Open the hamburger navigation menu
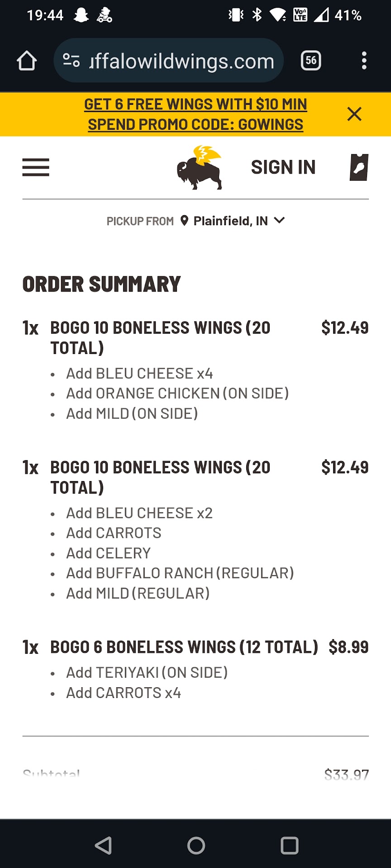The width and height of the screenshot is (391, 868). (36, 167)
